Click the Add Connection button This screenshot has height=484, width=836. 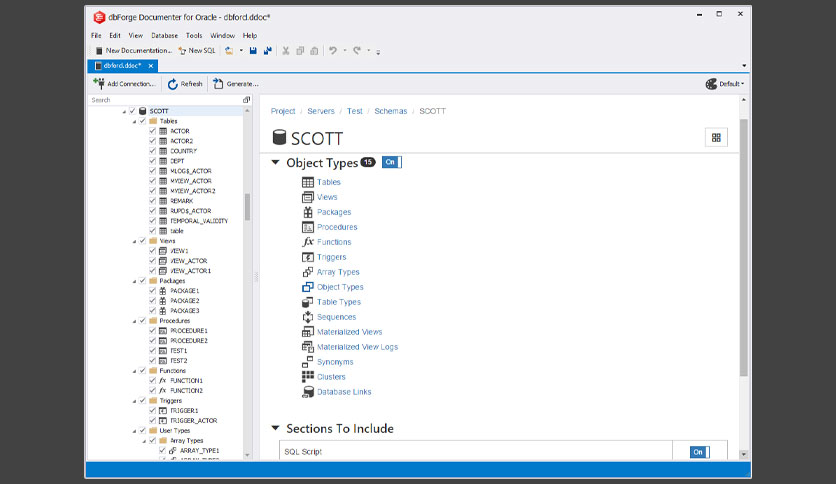(125, 84)
